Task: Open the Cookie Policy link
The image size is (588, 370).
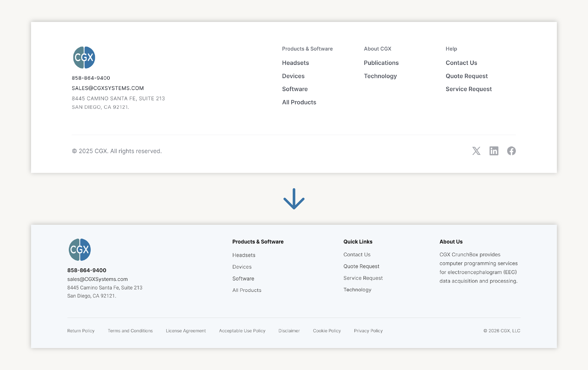Action: click(327, 331)
